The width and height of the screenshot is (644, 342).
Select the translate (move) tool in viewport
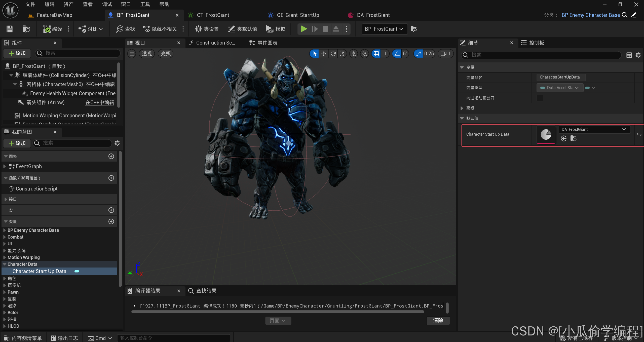click(x=324, y=54)
